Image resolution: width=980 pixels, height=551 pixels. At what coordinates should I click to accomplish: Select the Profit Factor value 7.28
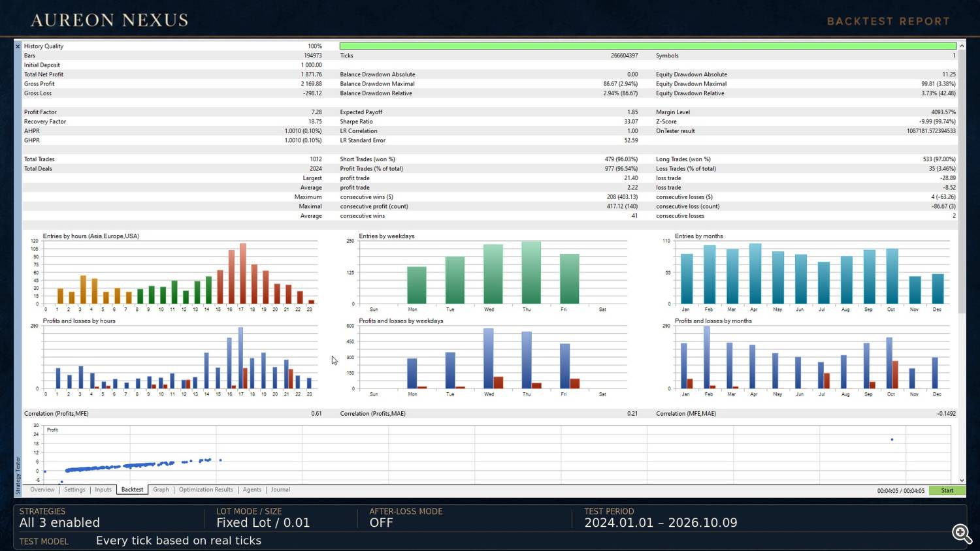click(x=317, y=112)
